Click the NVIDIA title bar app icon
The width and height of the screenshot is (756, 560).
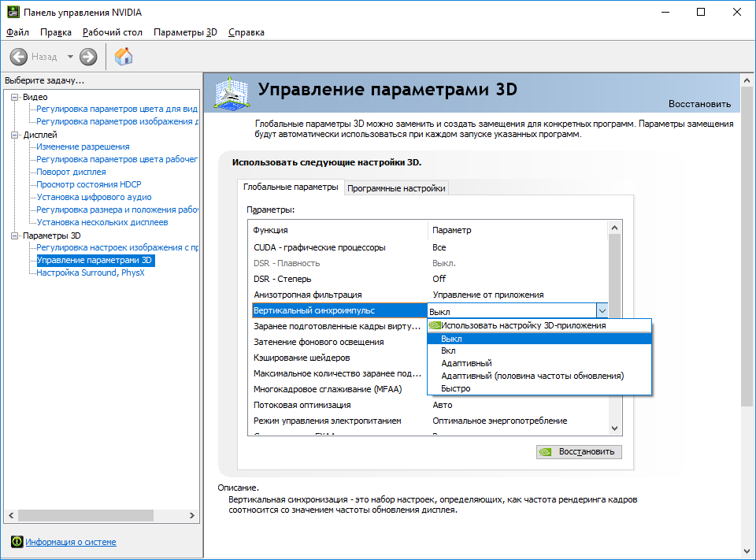(13, 12)
